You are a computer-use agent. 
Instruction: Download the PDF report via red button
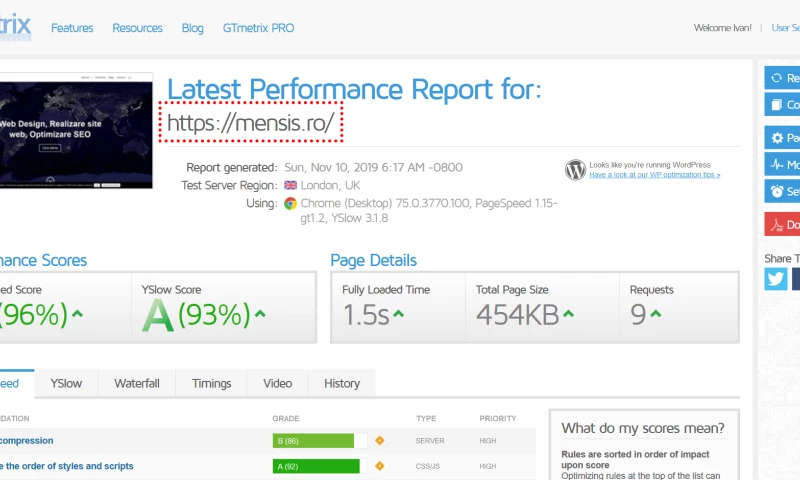[x=778, y=225]
